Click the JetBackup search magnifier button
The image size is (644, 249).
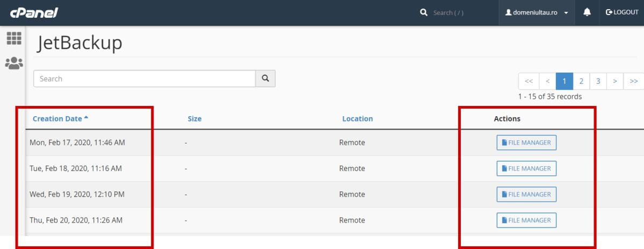[x=265, y=78]
